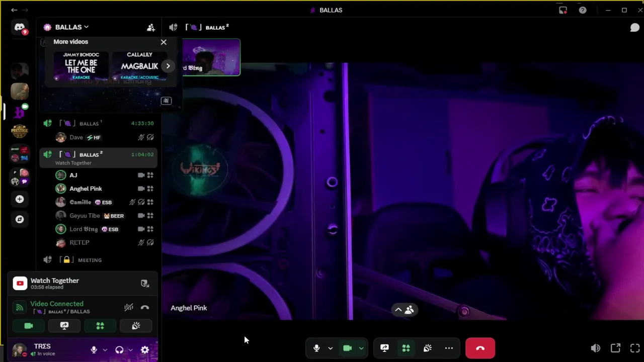
Task: Share your screen from call control bar
Action: (384, 348)
